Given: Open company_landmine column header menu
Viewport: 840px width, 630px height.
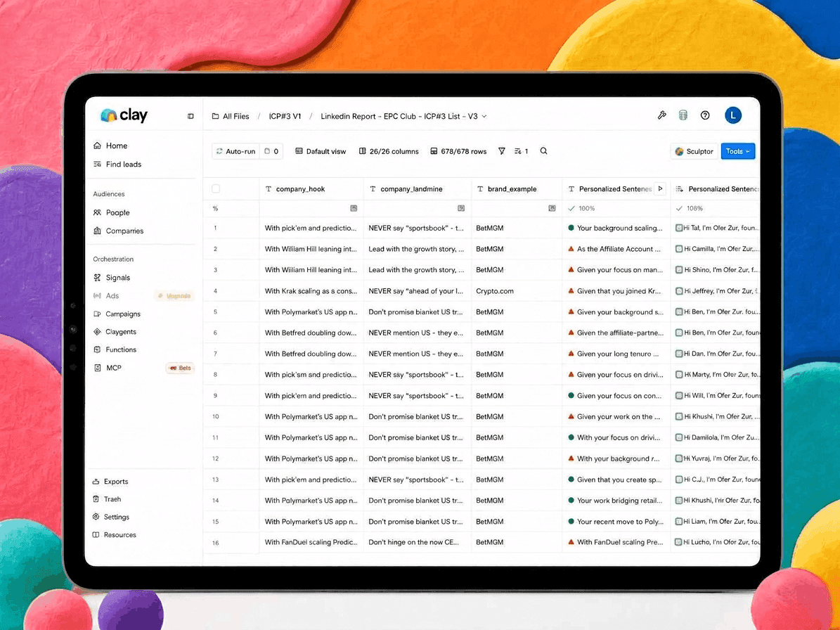Looking at the screenshot, I should tap(418, 188).
